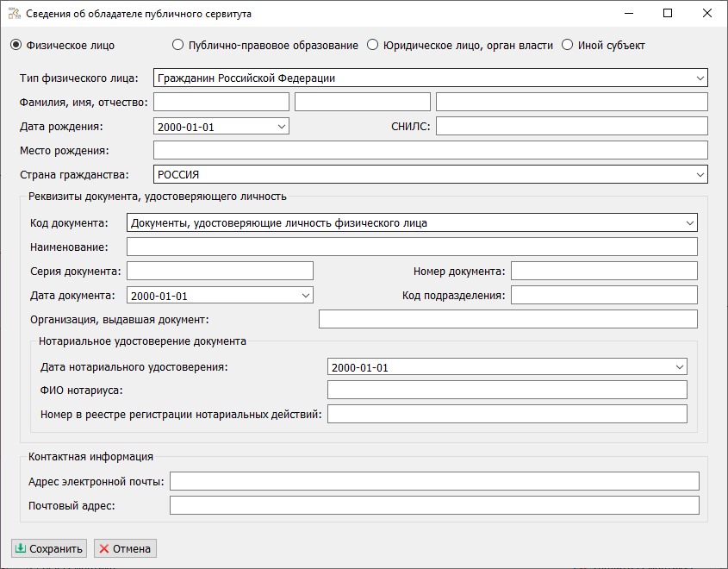
Task: Expand the Дата рождения date picker
Action: (281, 127)
